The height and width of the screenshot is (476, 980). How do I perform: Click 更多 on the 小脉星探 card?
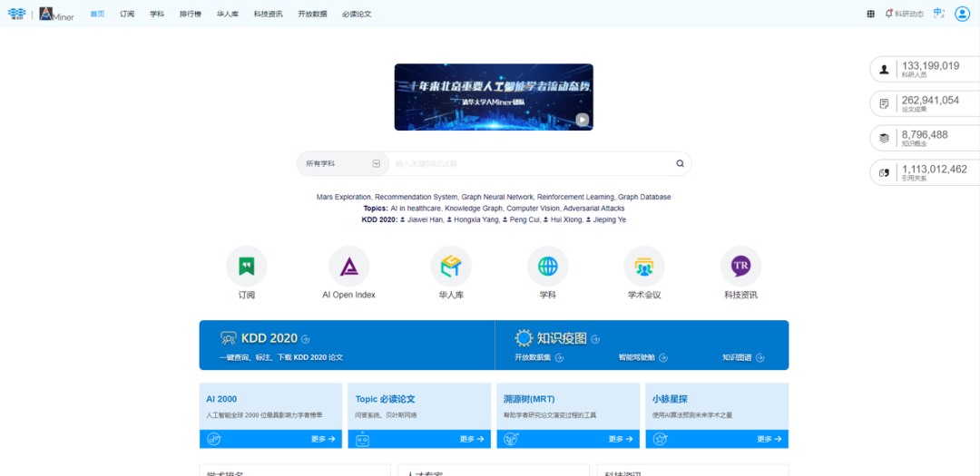pos(769,439)
